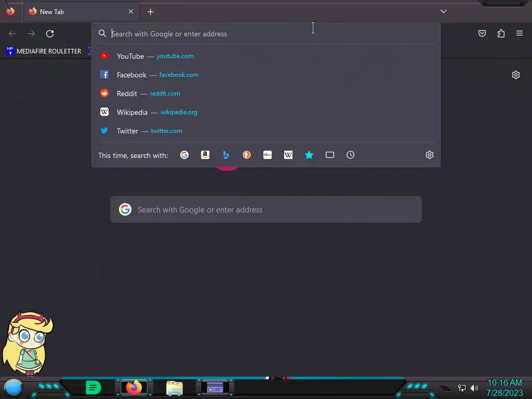Select Facebook suggestion facebook.com
Screen dimensions: 532x399
pos(266,75)
